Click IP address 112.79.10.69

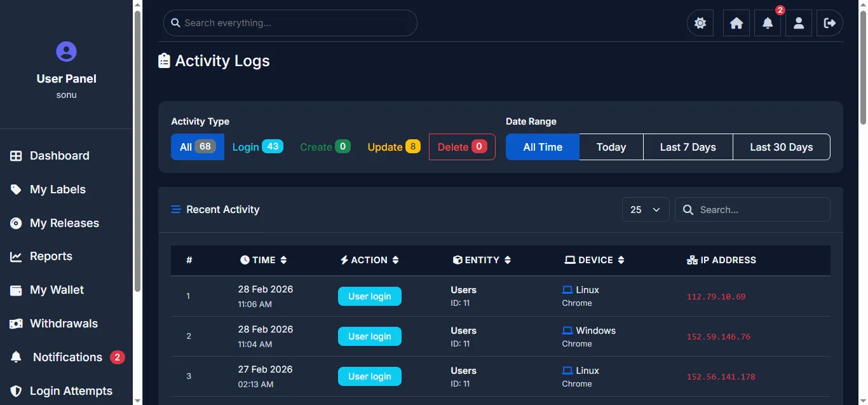[x=716, y=297]
